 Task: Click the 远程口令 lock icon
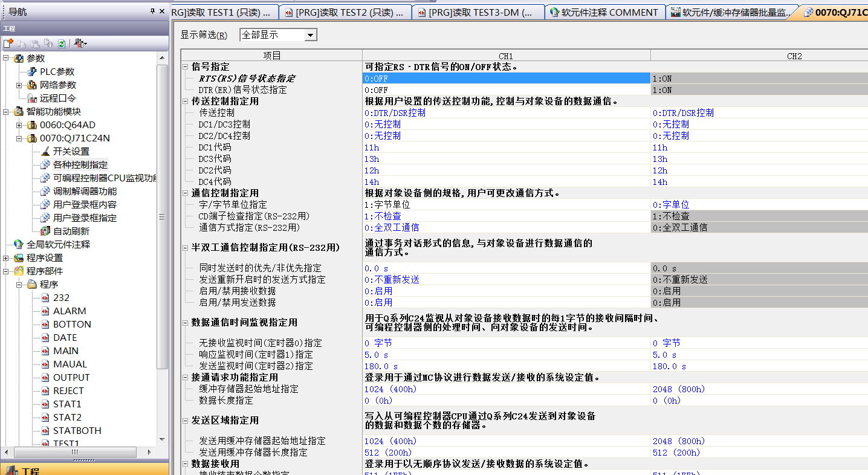32,99
